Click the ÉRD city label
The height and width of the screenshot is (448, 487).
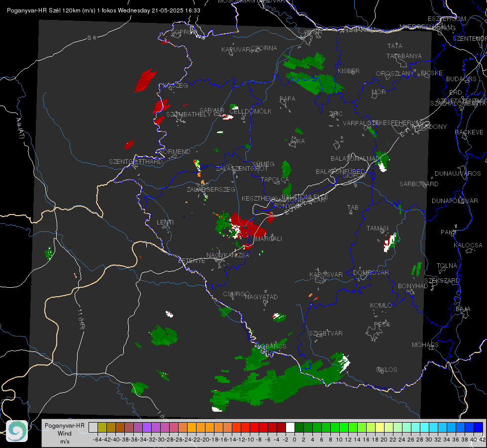456,92
